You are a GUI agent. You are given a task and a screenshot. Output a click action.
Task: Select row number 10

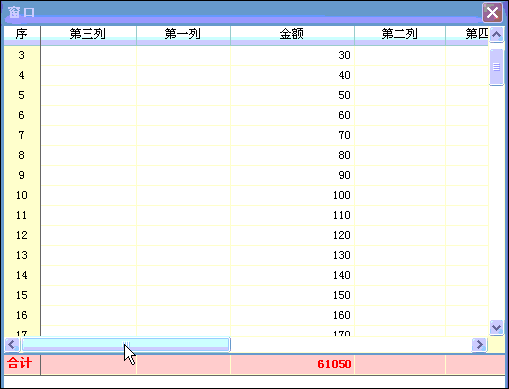[x=22, y=195]
